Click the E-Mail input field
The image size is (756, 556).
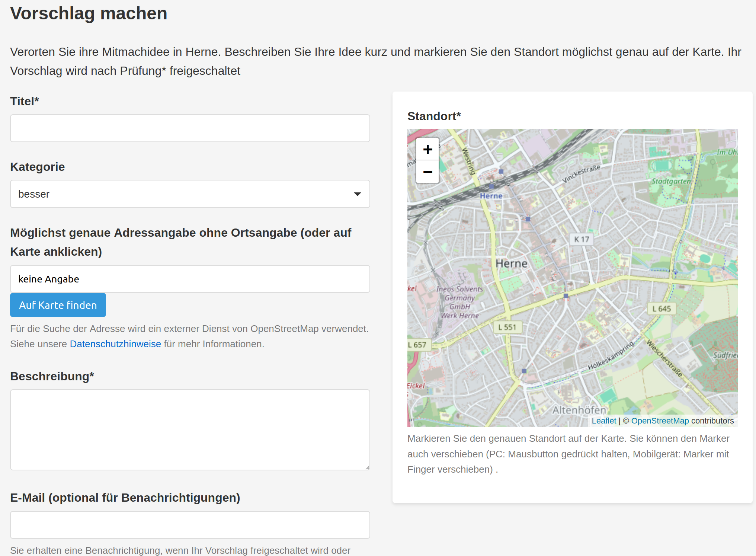pos(190,525)
